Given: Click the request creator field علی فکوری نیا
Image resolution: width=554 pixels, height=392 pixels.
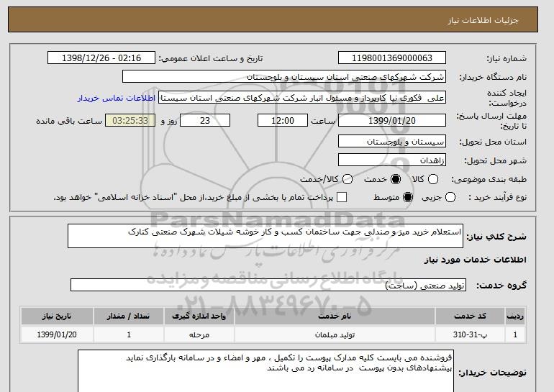Looking at the screenshot, I should [x=302, y=98].
